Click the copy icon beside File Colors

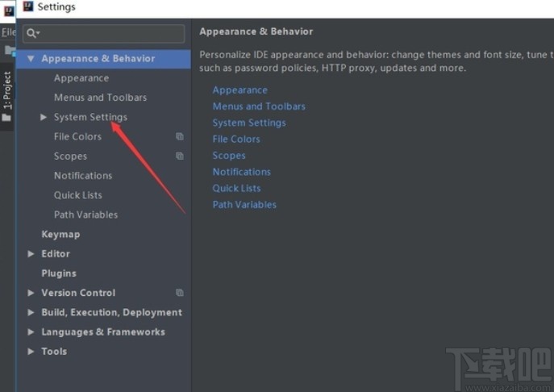180,136
